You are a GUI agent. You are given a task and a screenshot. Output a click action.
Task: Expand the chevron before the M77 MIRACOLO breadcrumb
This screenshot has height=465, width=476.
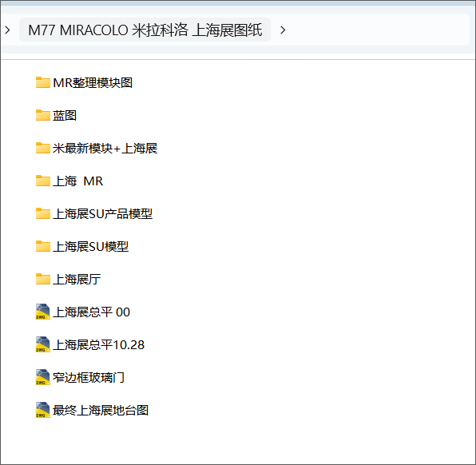(x=8, y=30)
